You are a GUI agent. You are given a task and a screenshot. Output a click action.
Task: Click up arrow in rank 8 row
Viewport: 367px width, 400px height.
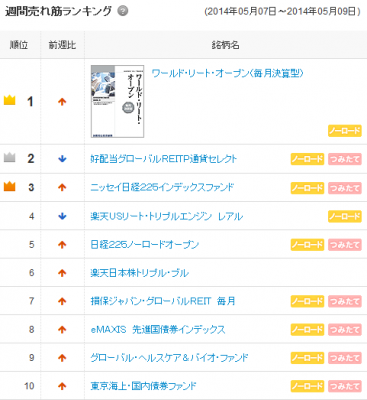point(62,330)
